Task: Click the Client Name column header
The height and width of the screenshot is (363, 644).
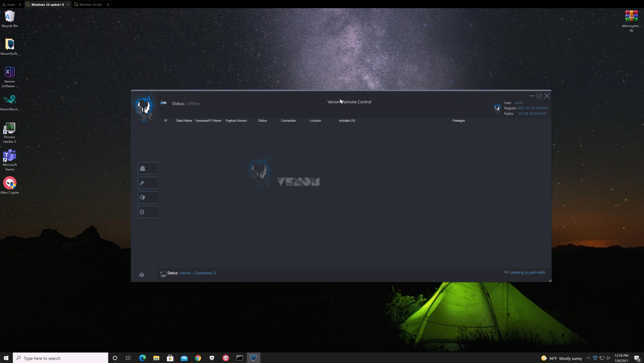Action: [184, 121]
